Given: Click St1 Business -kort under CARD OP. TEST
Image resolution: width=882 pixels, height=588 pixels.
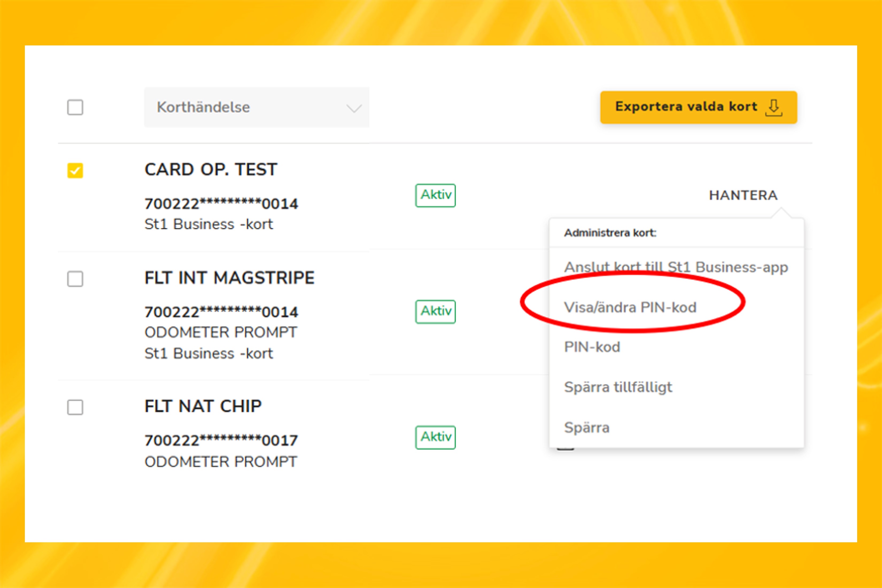Looking at the screenshot, I should coord(209,224).
